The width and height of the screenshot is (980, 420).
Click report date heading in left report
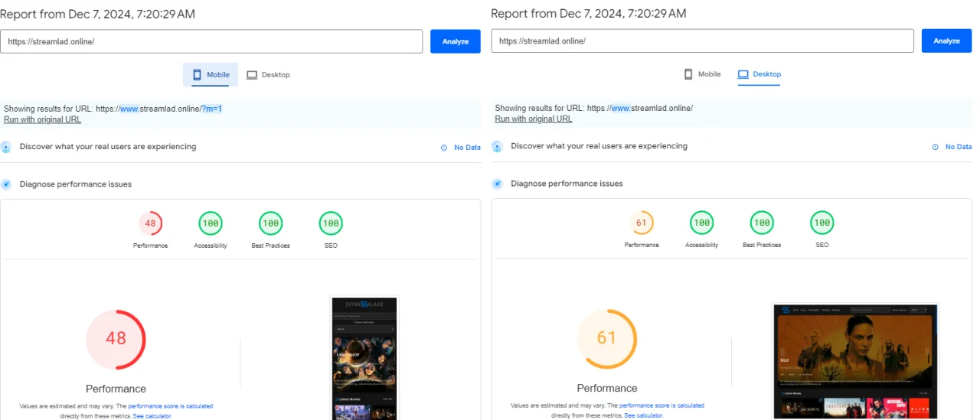pos(98,14)
